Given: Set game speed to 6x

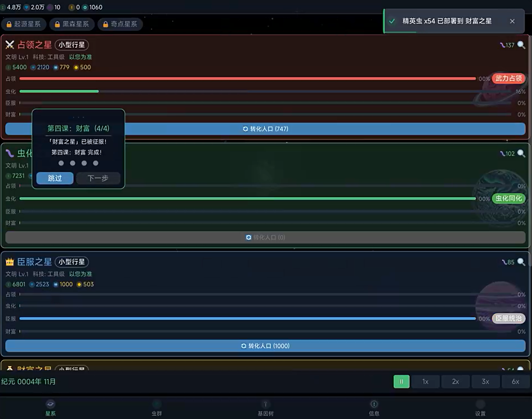Looking at the screenshot, I should [x=515, y=382].
